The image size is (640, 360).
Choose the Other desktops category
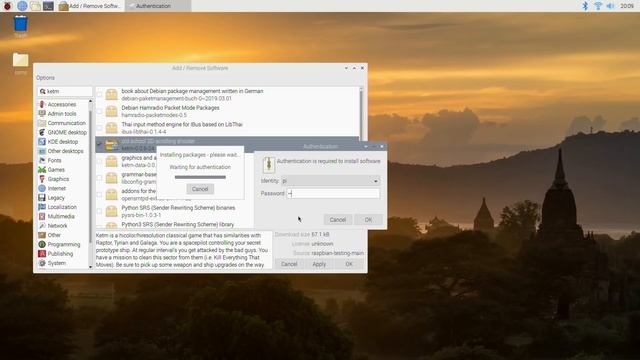[x=62, y=151]
